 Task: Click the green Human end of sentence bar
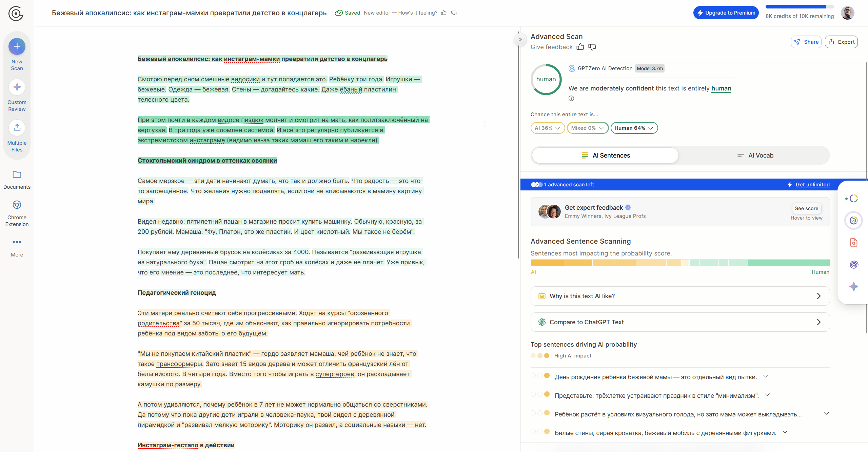(x=819, y=263)
